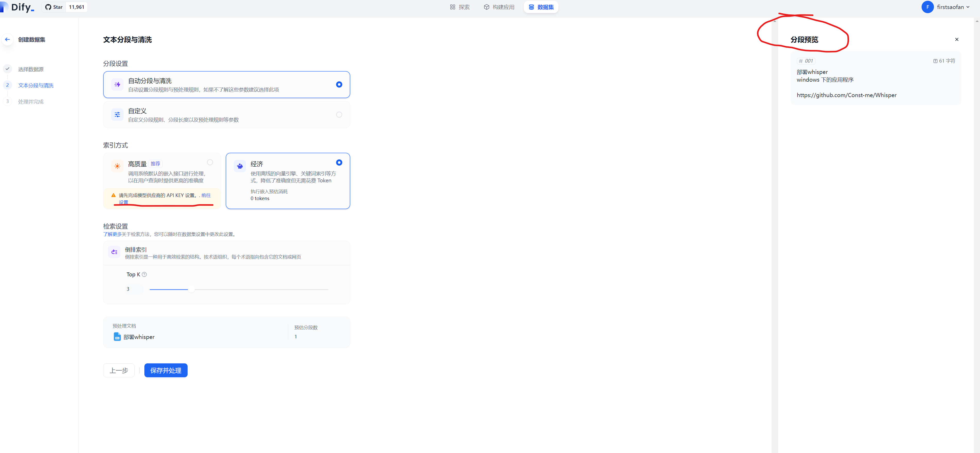Image resolution: width=980 pixels, height=453 pixels.
Task: Switch to the 构建应用 tab
Action: pos(499,7)
